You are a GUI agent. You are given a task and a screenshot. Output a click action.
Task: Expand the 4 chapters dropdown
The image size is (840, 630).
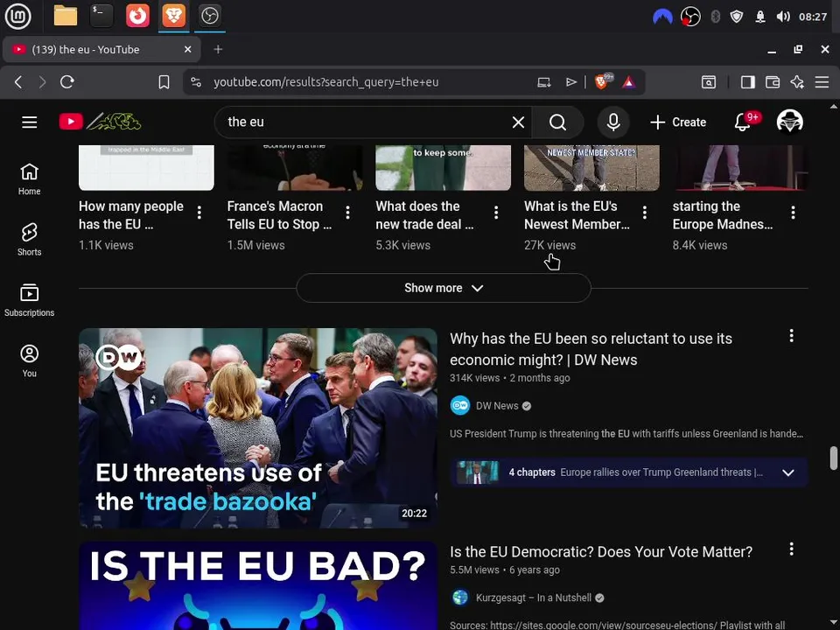[x=788, y=472]
